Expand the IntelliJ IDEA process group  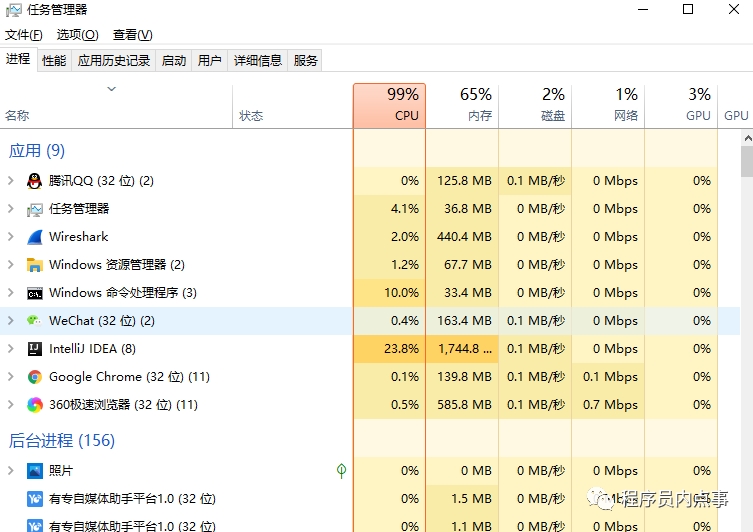pyautogui.click(x=10, y=349)
